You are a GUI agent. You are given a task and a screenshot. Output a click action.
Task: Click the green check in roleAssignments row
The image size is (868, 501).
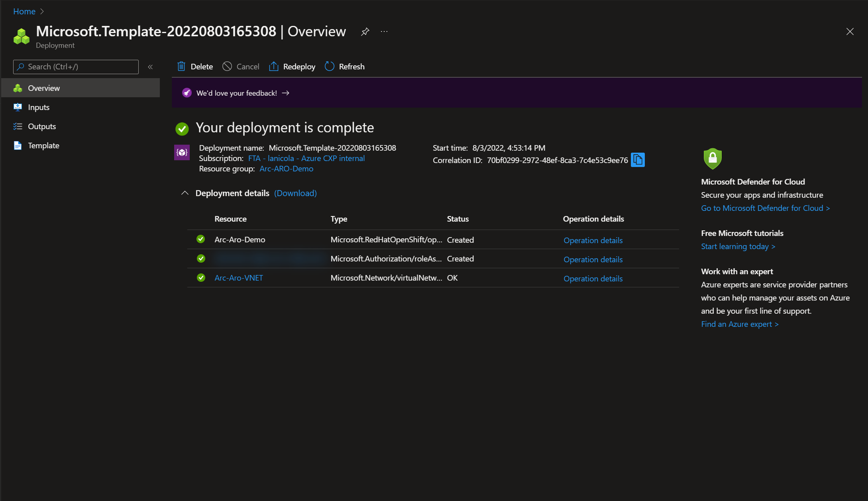pos(201,258)
